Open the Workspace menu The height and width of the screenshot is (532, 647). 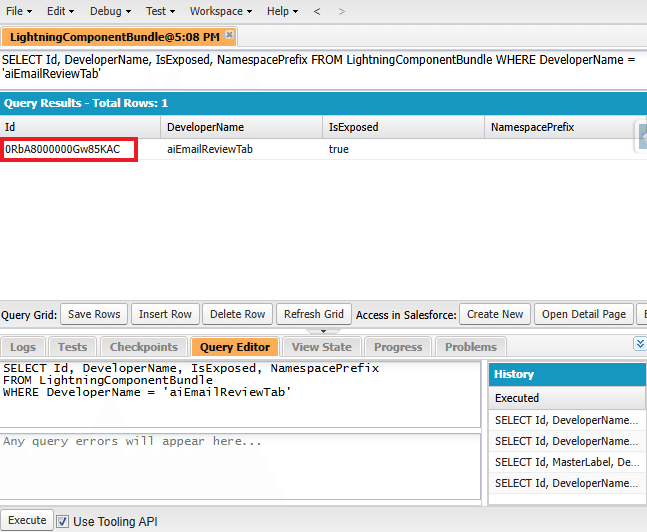point(221,11)
